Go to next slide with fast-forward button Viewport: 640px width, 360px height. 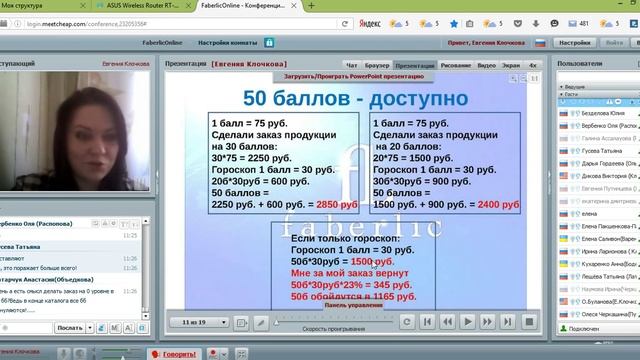pyautogui.click(x=487, y=322)
